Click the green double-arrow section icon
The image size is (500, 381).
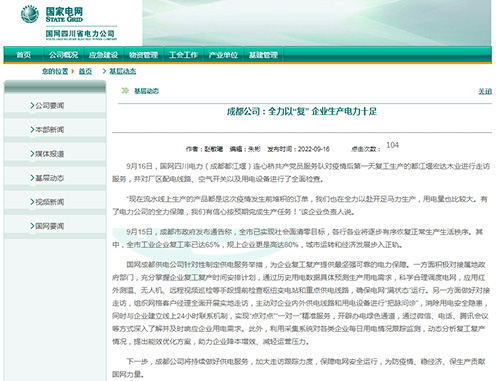point(125,91)
